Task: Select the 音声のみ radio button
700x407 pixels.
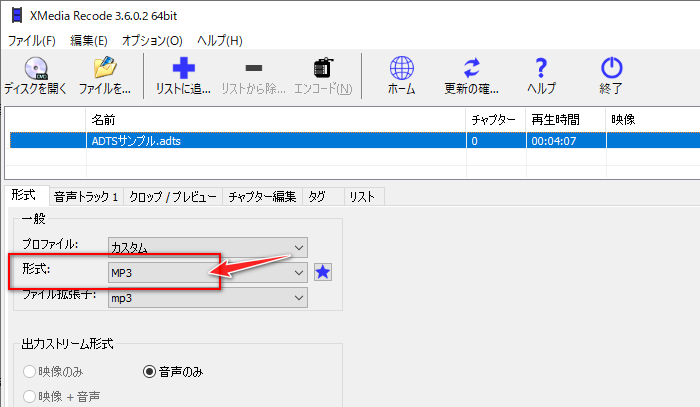Action: coord(150,371)
